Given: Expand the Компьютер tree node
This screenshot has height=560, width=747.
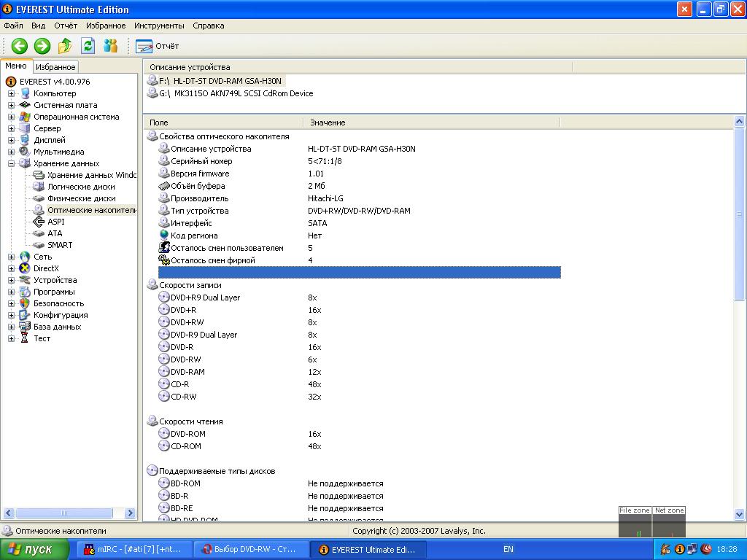Looking at the screenshot, I should point(11,93).
